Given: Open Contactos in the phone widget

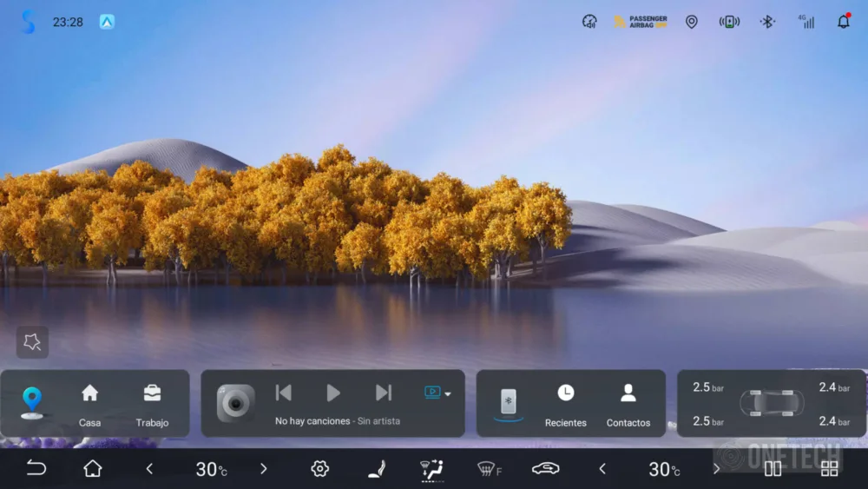Looking at the screenshot, I should 628,404.
